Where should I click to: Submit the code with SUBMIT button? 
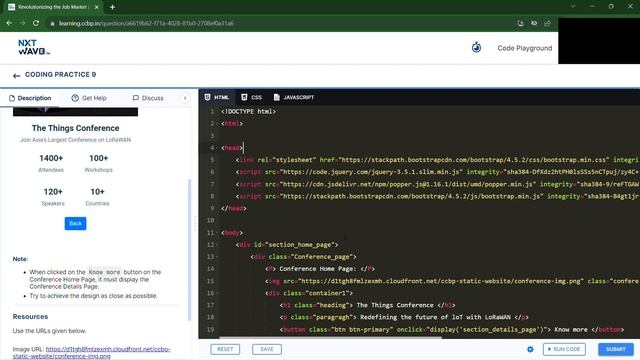click(x=616, y=349)
